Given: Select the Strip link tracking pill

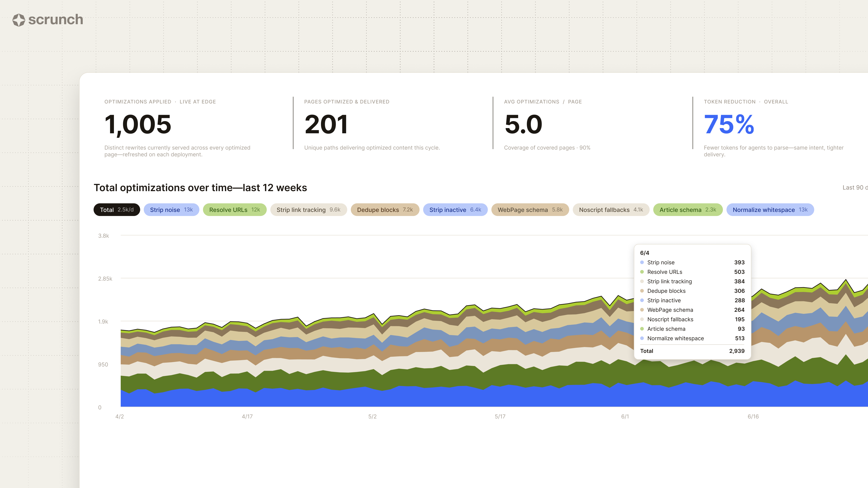Looking at the screenshot, I should [308, 210].
